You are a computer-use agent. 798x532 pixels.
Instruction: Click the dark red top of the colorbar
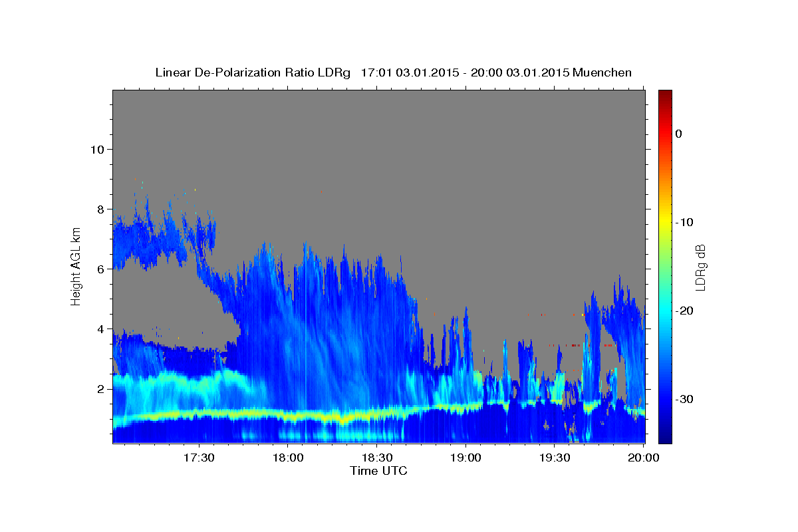point(665,96)
